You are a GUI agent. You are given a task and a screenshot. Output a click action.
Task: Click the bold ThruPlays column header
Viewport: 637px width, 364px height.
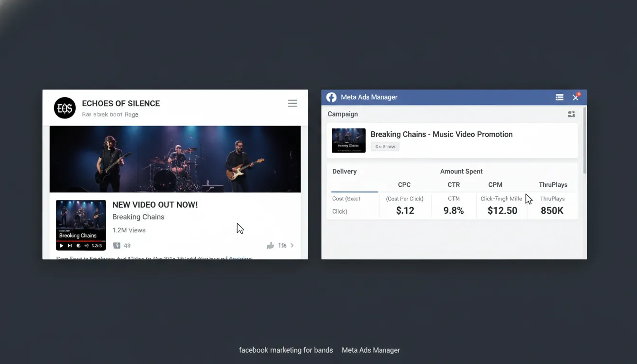click(553, 184)
